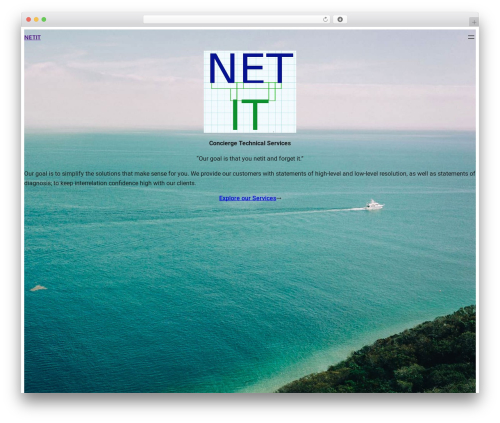Click the quote "Our goal is that you netit and forget it."
This screenshot has height=423, width=500.
(250, 159)
